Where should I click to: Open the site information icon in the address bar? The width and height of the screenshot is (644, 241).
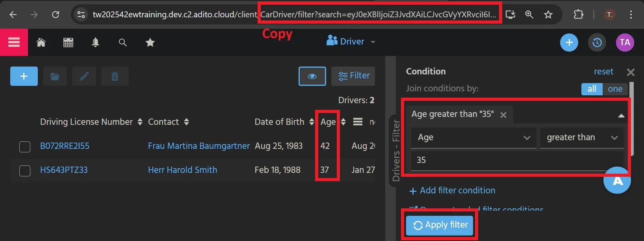pyautogui.click(x=81, y=15)
